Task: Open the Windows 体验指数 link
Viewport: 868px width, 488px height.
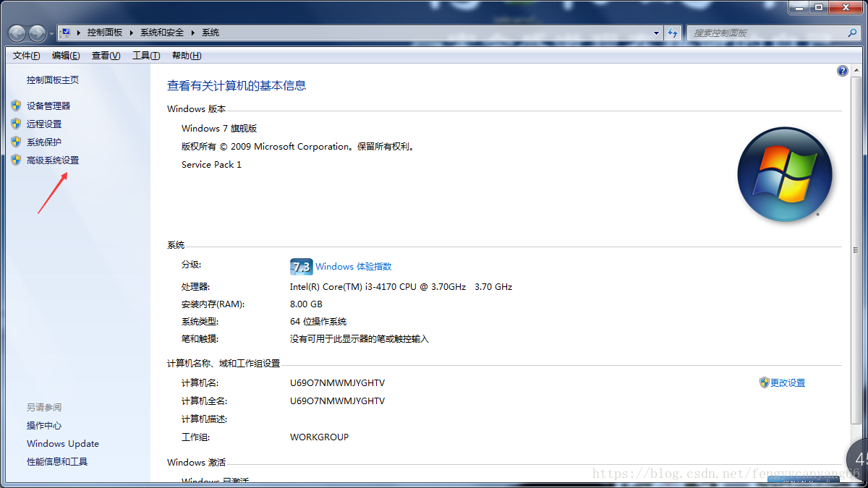Action: coord(354,267)
